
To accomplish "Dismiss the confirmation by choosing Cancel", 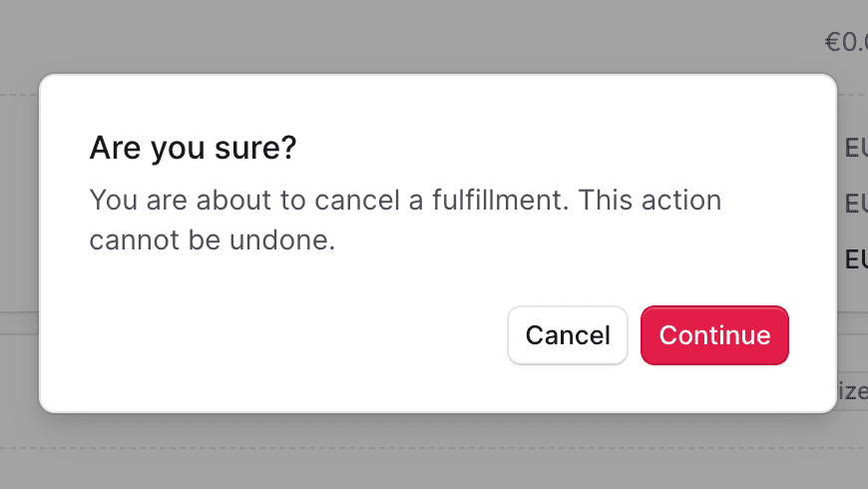I will pyautogui.click(x=568, y=335).
